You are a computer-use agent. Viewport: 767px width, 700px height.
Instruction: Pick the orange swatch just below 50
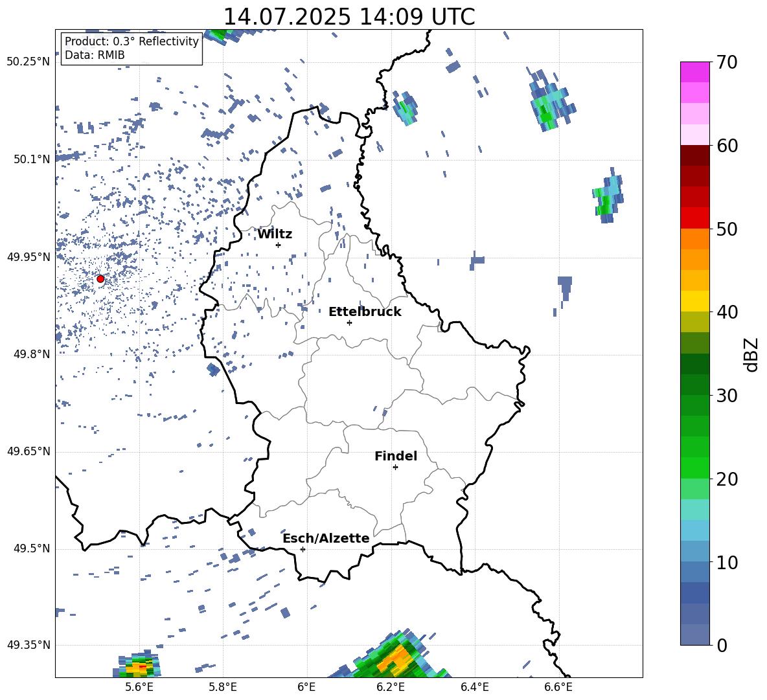pyautogui.click(x=695, y=239)
